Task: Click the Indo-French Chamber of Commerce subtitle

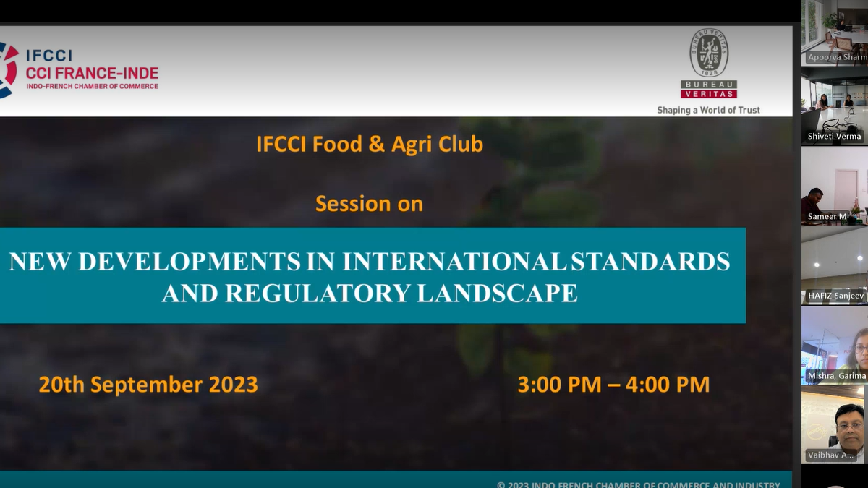Action: pyautogui.click(x=92, y=87)
